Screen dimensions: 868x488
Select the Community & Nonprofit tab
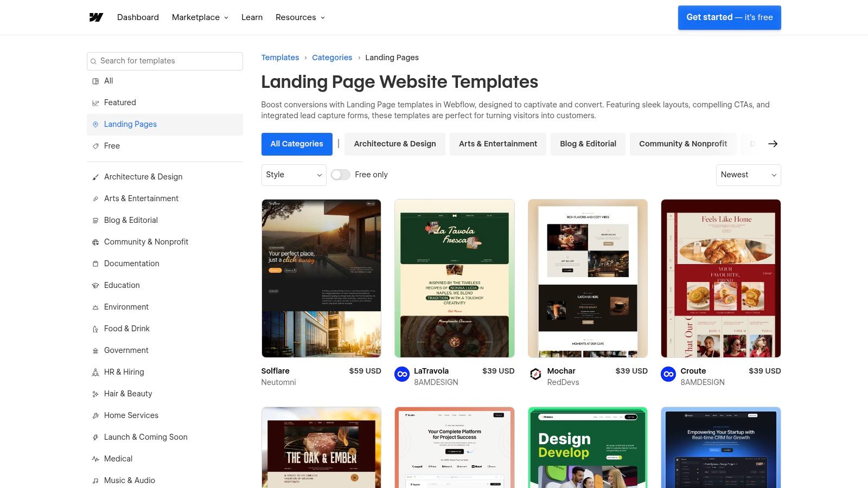683,144
